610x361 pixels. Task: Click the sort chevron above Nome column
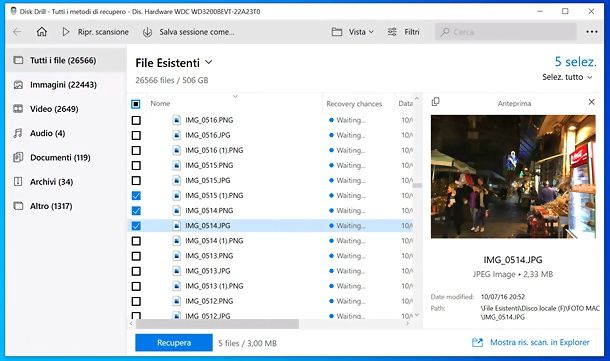tap(235, 96)
